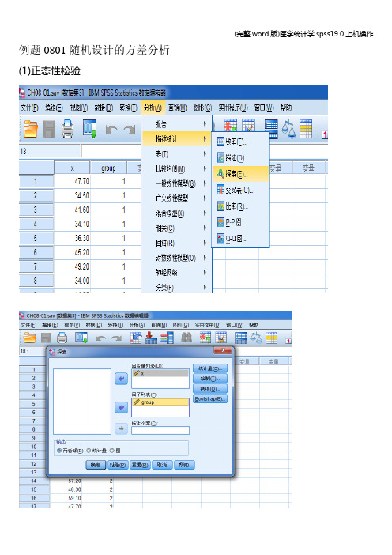Click Save disk icon in upper SPSS window
392x555 pixels.
click(49, 129)
